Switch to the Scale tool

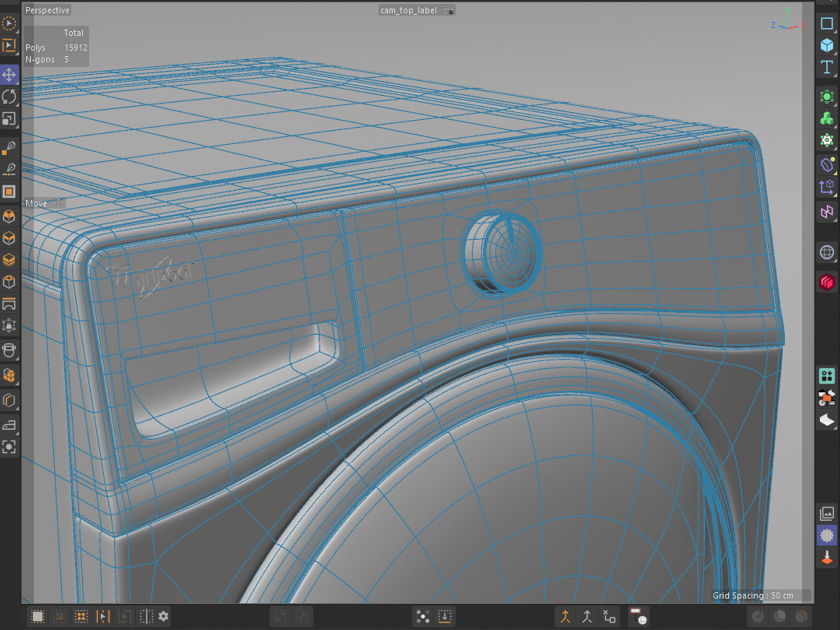point(9,119)
